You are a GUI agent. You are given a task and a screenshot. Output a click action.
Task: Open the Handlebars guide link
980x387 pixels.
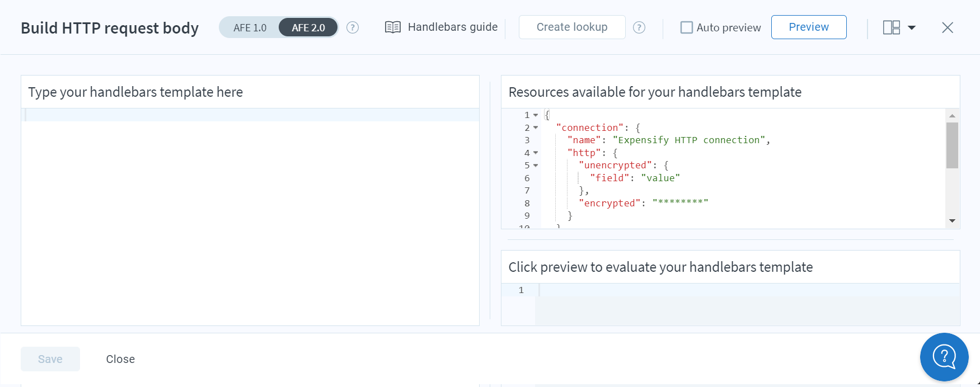pos(452,27)
